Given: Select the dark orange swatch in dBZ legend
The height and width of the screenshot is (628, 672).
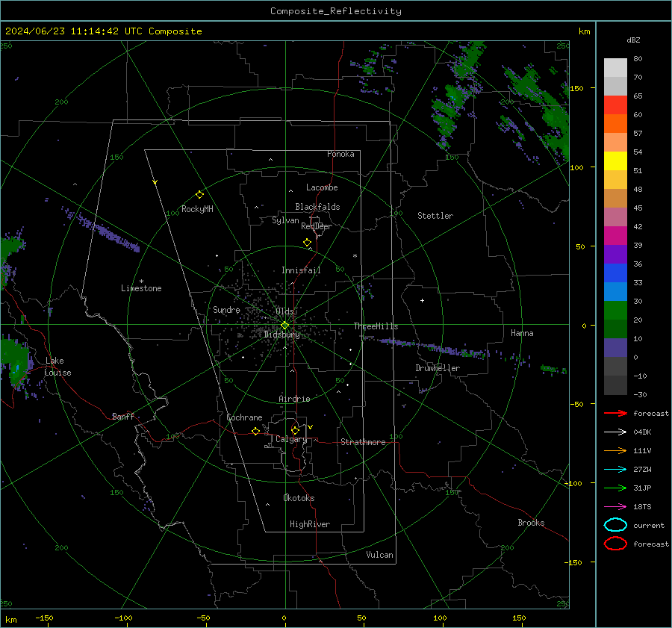Looking at the screenshot, I should pos(615,124).
